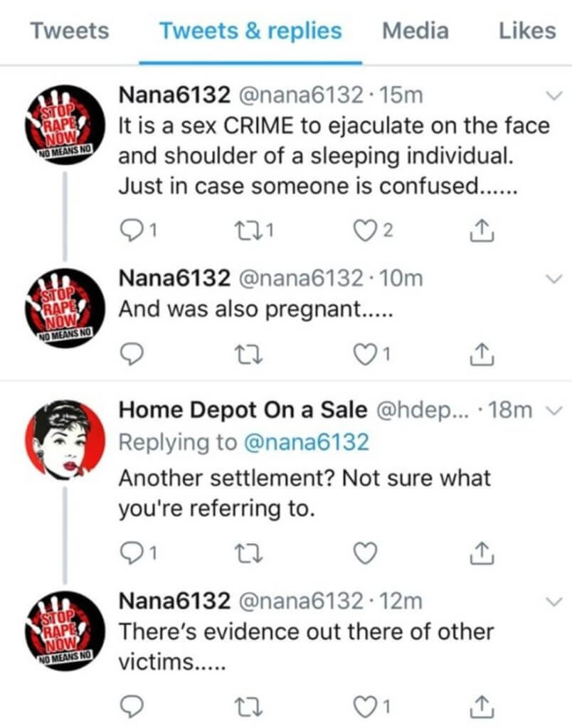
Task: Switch to the Tweets tab
Action: pyautogui.click(x=70, y=31)
